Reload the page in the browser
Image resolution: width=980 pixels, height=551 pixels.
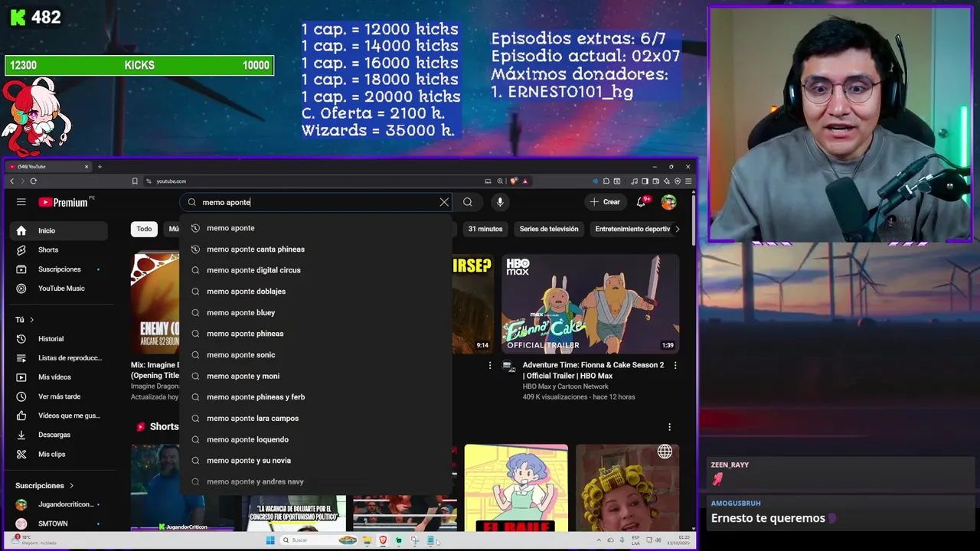[34, 181]
